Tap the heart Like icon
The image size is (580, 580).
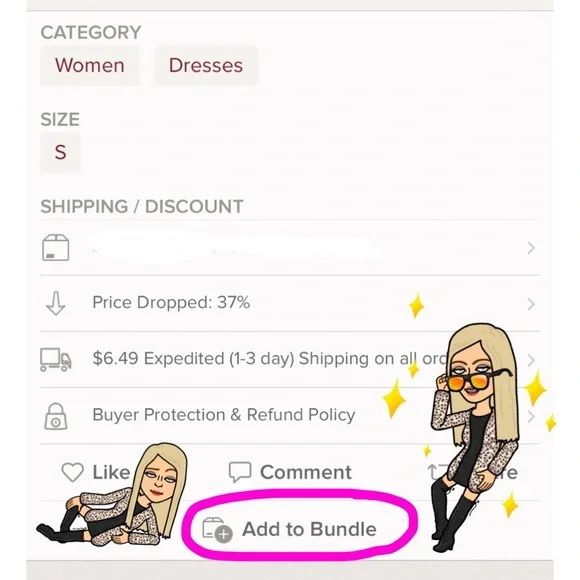(72, 472)
